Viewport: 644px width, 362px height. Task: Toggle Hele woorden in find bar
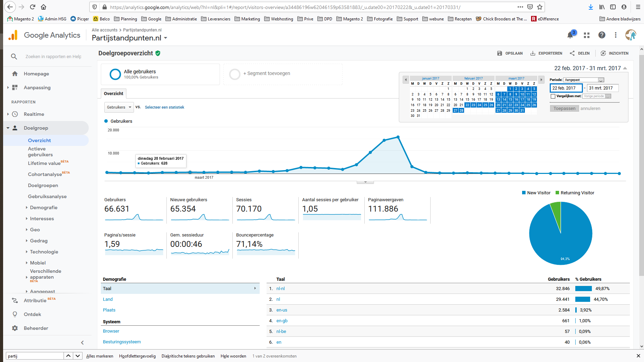coord(233,356)
